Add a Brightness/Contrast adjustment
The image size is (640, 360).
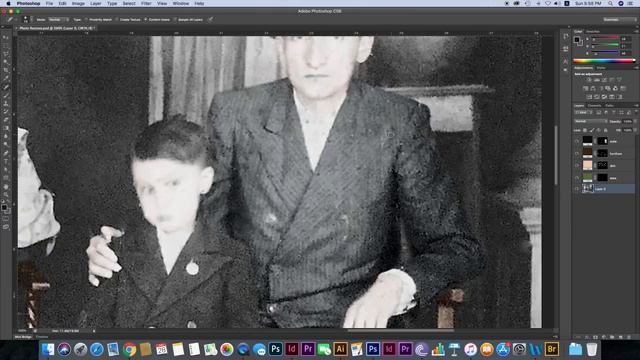(589, 80)
